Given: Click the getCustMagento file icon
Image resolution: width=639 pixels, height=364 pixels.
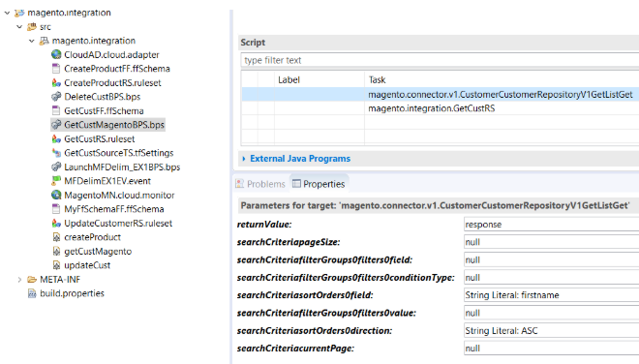Looking at the screenshot, I should pyautogui.click(x=57, y=252).
